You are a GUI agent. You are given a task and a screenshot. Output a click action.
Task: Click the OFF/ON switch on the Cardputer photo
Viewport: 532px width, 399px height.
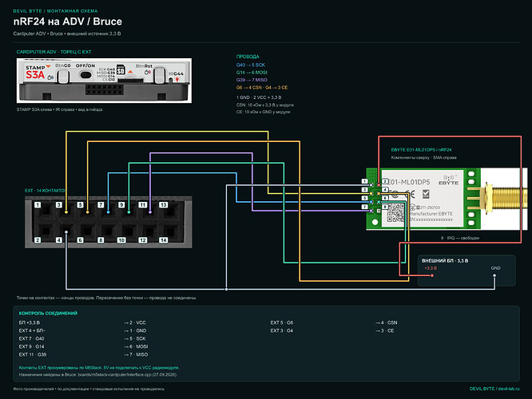(x=86, y=74)
